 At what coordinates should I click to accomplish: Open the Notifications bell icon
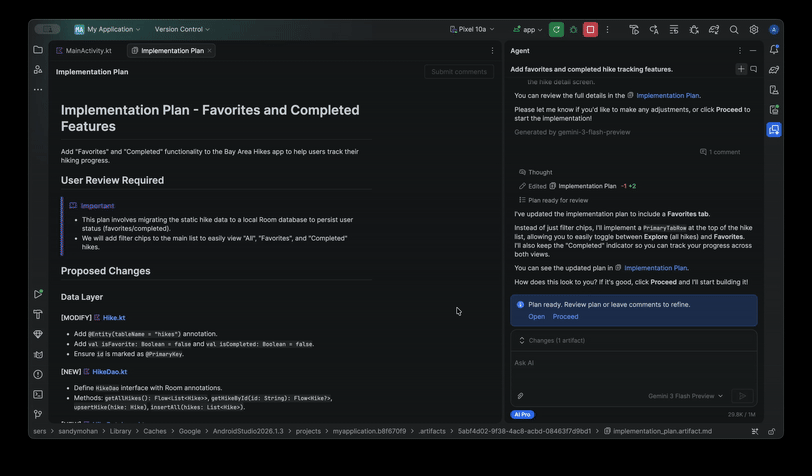click(774, 50)
